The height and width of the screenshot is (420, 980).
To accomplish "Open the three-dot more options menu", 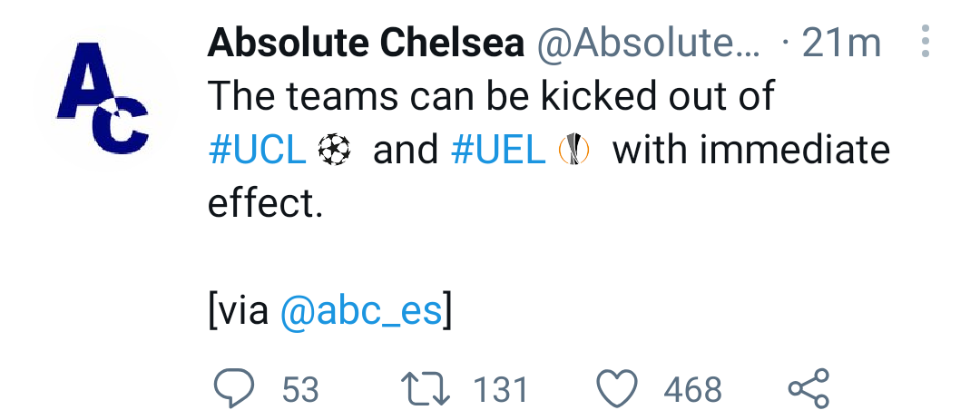I will pos(925,43).
